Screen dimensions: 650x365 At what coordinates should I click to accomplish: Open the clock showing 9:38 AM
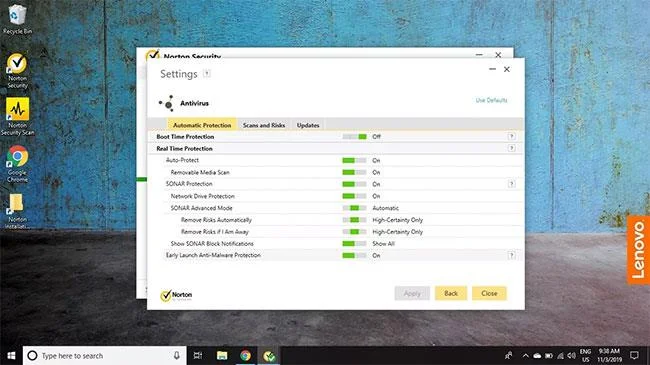click(x=609, y=355)
